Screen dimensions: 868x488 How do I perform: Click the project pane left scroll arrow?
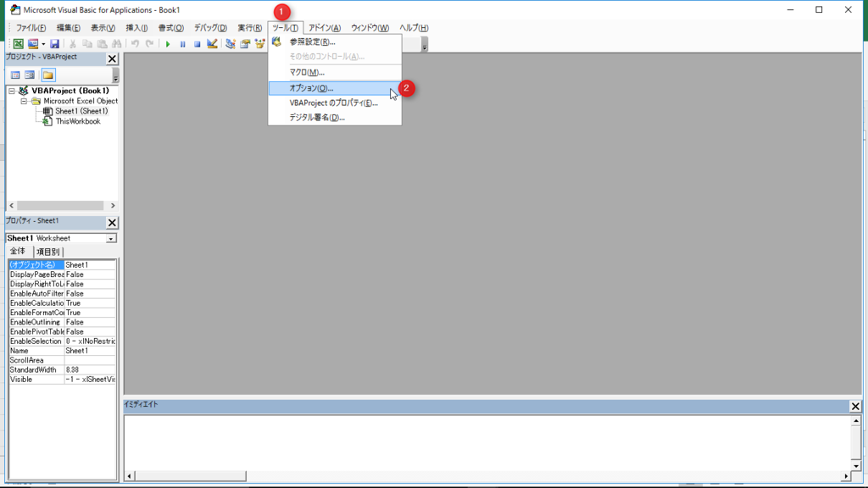pos(12,206)
